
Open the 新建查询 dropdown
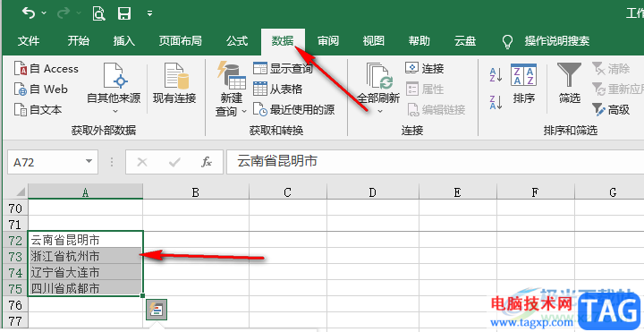pos(231,89)
